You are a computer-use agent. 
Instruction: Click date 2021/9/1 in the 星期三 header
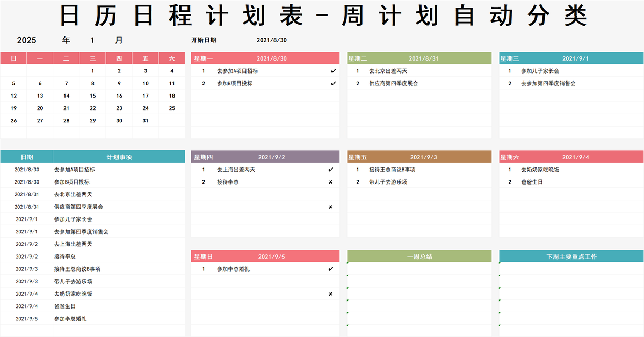[575, 58]
